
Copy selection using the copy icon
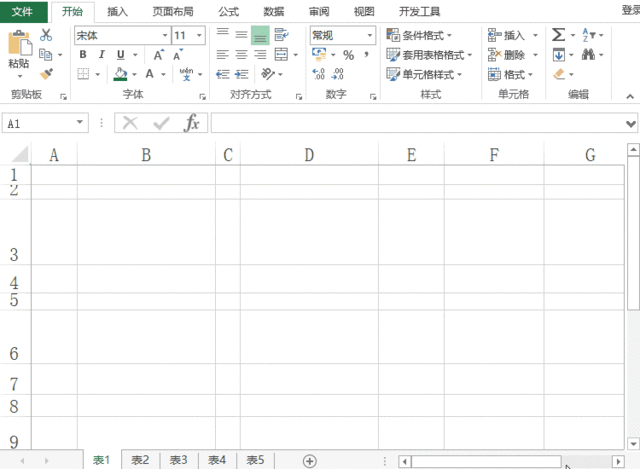coord(45,54)
